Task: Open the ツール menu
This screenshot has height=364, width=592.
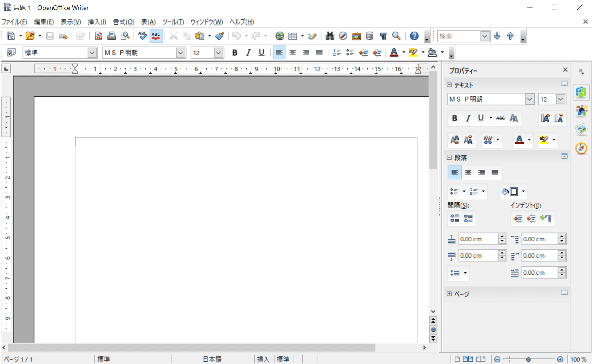Action: [173, 22]
